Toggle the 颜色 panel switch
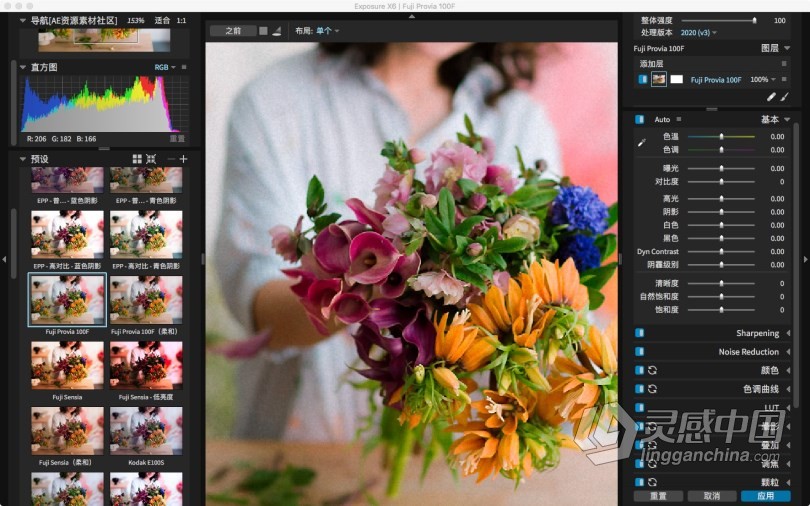Image resolution: width=810 pixels, height=506 pixels. 640,370
